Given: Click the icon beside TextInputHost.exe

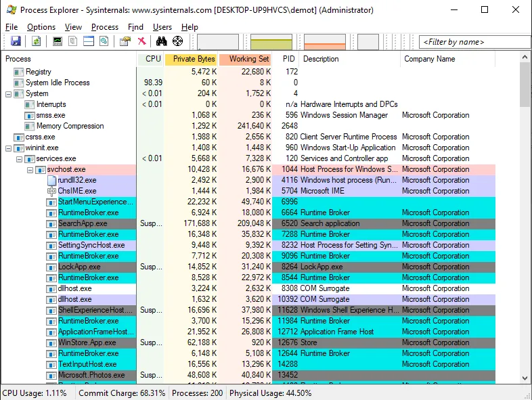Looking at the screenshot, I should tap(51, 364).
